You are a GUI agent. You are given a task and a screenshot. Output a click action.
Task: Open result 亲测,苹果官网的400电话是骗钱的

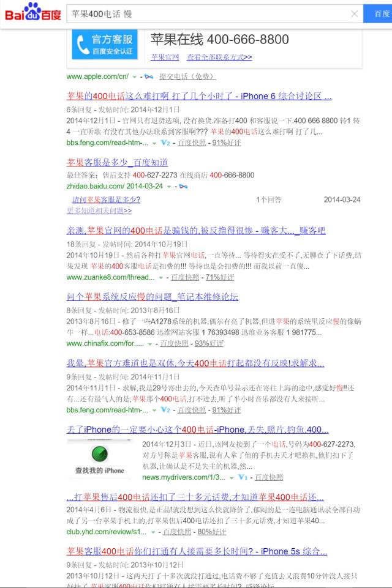tap(196, 230)
